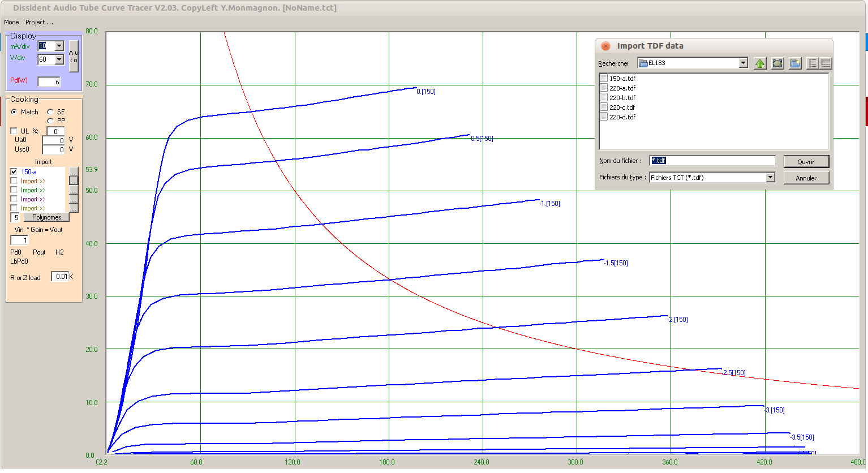Screen dimensions: 868x473
Task: Select the PP radio button
Action: tap(50, 121)
